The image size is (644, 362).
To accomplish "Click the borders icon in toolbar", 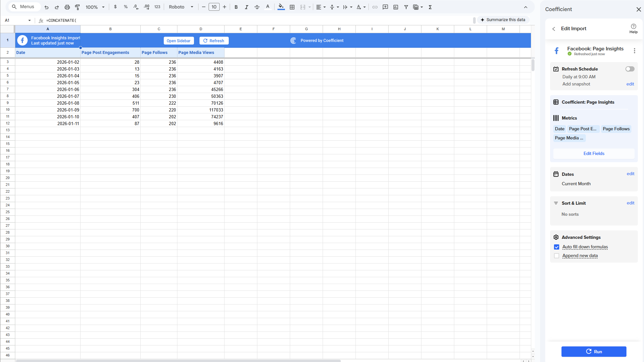I will pos(292,7).
